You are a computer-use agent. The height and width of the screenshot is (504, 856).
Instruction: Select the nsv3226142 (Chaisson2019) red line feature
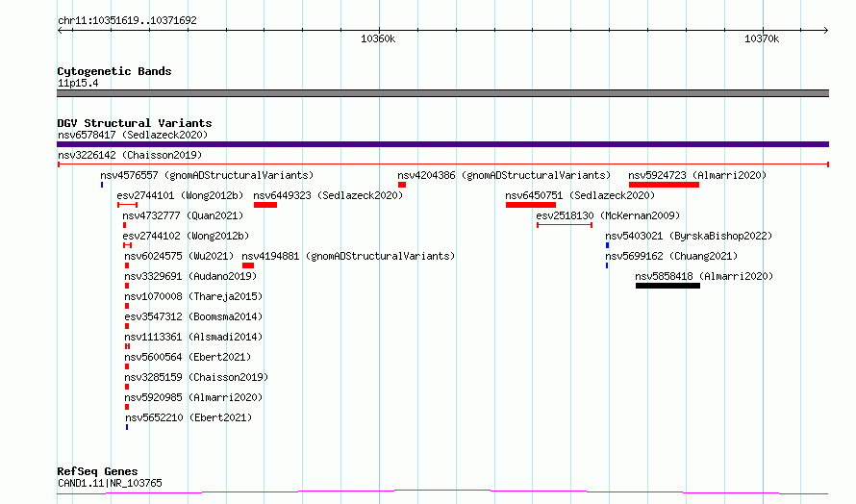pos(442,164)
